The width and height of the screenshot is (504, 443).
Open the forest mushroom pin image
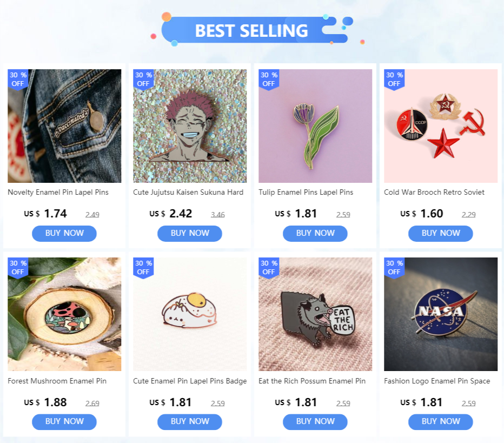click(x=64, y=314)
